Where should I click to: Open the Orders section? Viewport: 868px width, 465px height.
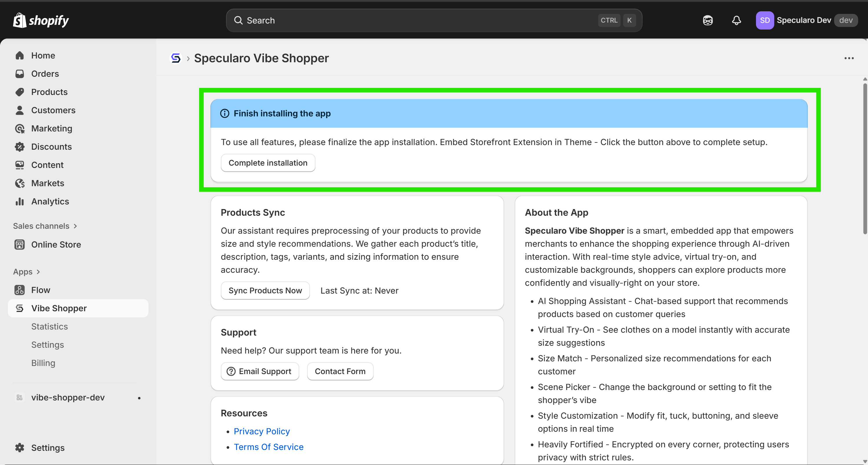[45, 74]
